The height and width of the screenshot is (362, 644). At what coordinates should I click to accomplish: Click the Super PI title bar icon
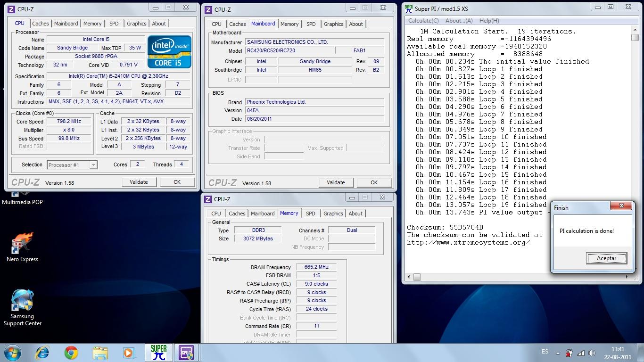[409, 8]
